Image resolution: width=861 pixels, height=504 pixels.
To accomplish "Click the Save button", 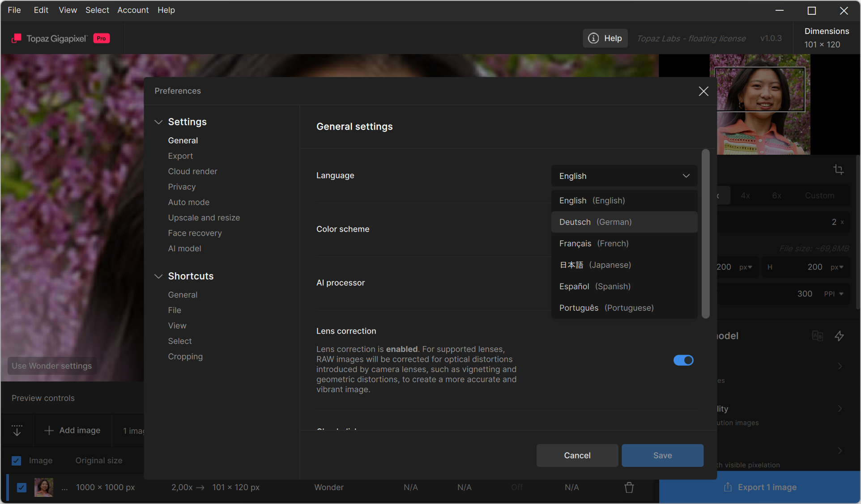I will (662, 455).
